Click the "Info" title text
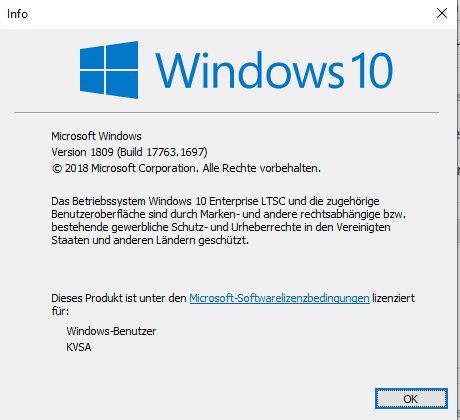The image size is (460, 420). click(17, 14)
